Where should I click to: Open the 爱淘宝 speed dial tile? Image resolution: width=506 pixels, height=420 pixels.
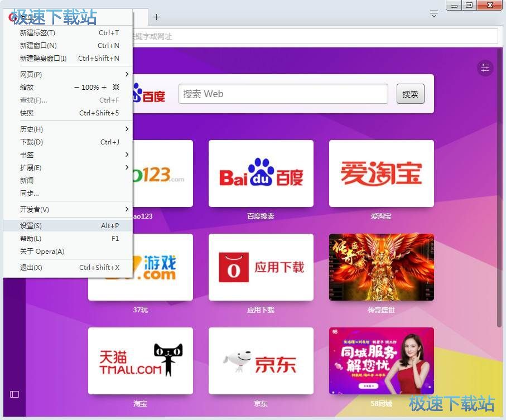click(382, 173)
